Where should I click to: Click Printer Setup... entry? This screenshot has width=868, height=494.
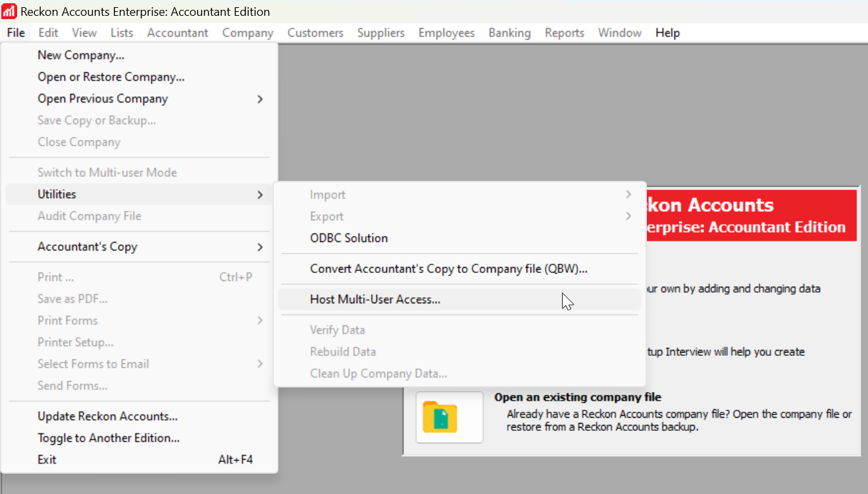tap(139, 342)
